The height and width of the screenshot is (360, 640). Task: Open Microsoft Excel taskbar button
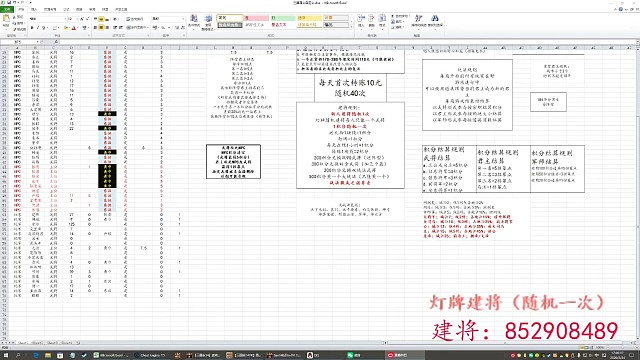click(111, 356)
